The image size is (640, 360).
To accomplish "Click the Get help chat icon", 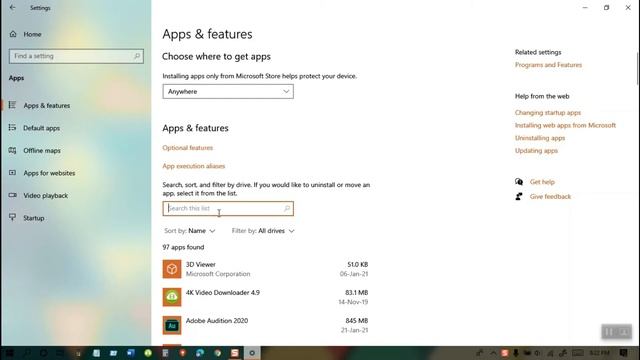I will point(519,182).
